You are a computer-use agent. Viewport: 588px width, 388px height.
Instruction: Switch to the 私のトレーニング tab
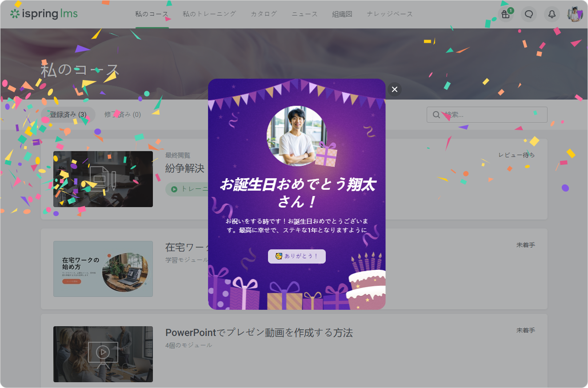coord(209,14)
